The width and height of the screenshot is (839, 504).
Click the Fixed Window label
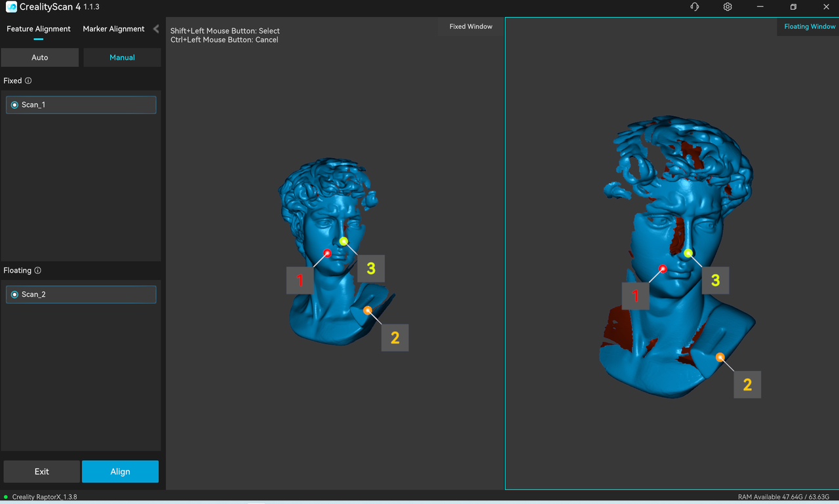click(471, 26)
